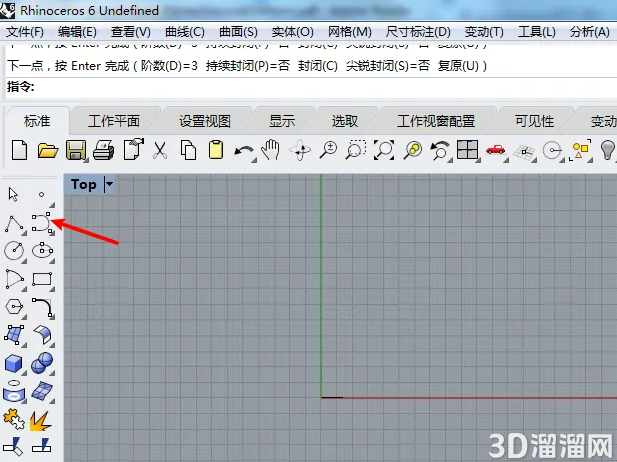Click the Top viewport title label
The image size is (617, 462).
[x=84, y=184]
